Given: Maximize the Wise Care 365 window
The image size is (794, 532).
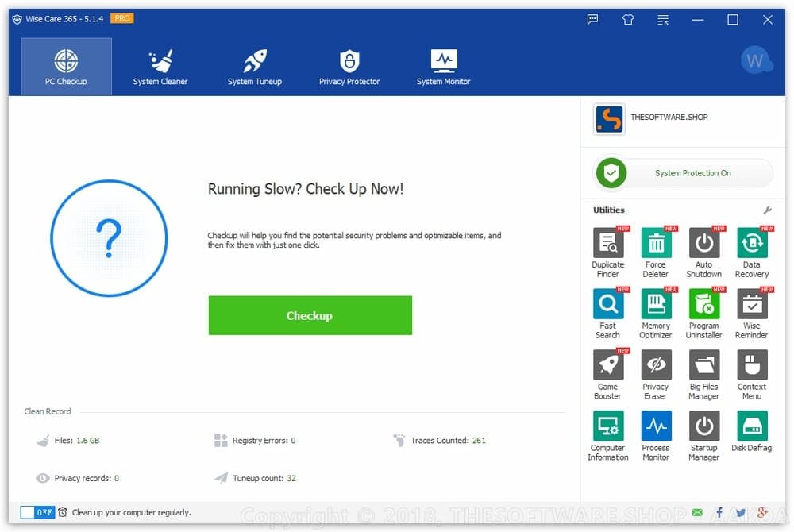Looking at the screenshot, I should pos(733,20).
